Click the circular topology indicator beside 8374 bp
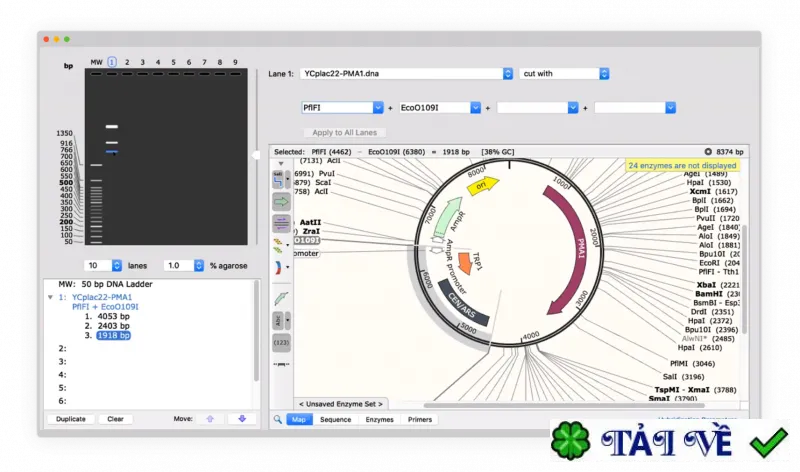Image resolution: width=800 pixels, height=472 pixels. point(708,152)
